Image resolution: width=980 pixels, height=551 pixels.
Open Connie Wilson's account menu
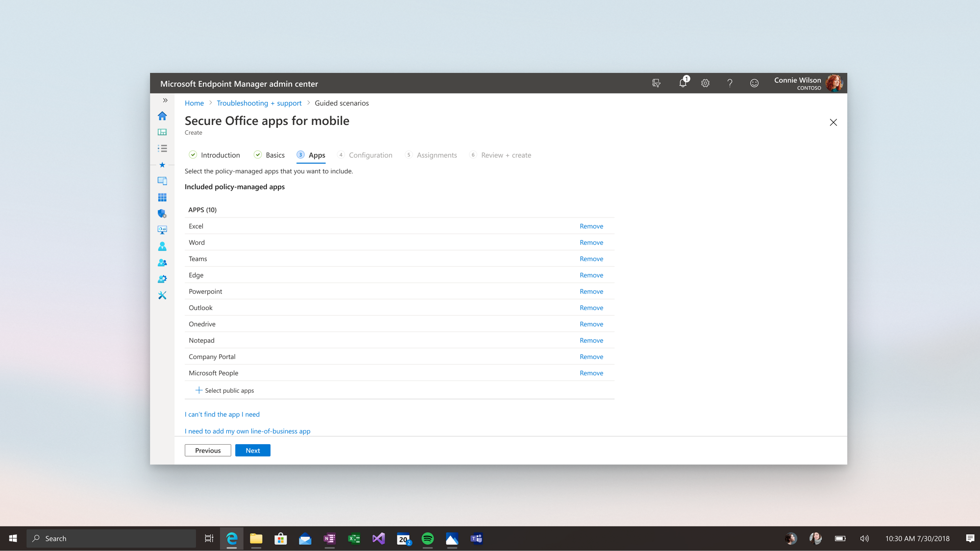tap(808, 83)
